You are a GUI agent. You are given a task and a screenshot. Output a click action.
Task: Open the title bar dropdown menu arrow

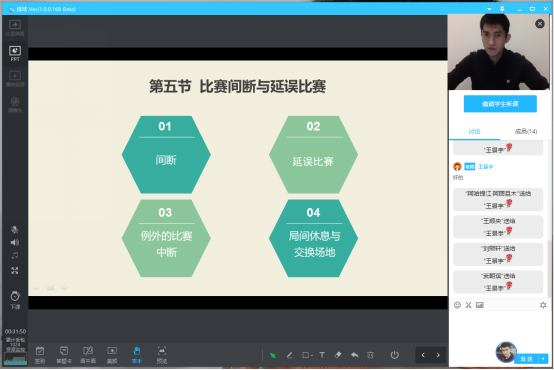click(489, 9)
